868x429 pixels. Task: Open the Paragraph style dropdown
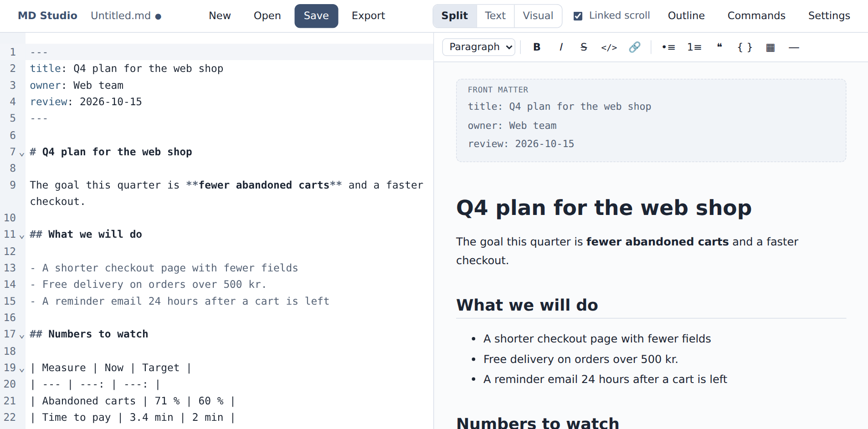pos(479,47)
